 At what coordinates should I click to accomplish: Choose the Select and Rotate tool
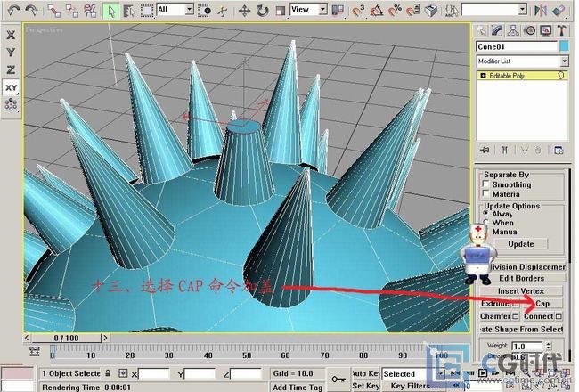click(263, 11)
